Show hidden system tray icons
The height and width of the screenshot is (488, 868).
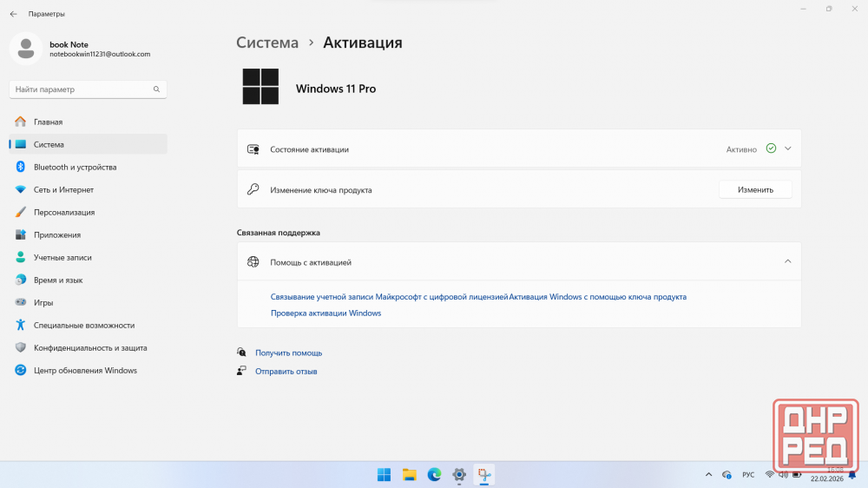(x=709, y=475)
